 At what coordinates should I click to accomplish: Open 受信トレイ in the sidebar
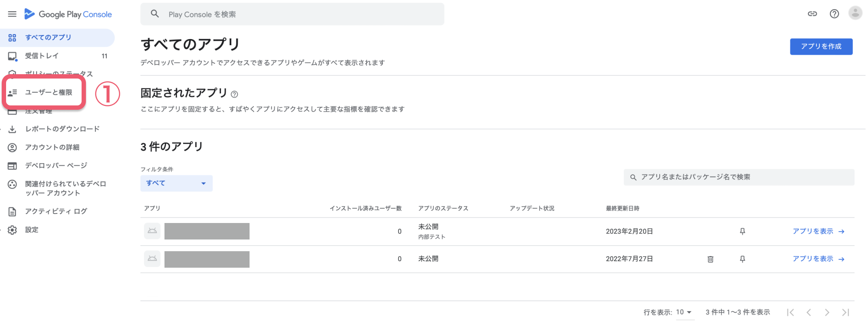(x=57, y=56)
